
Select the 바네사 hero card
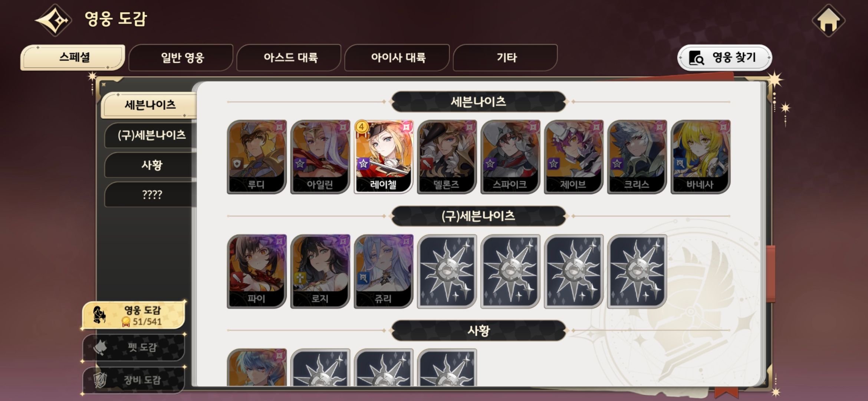click(x=701, y=156)
